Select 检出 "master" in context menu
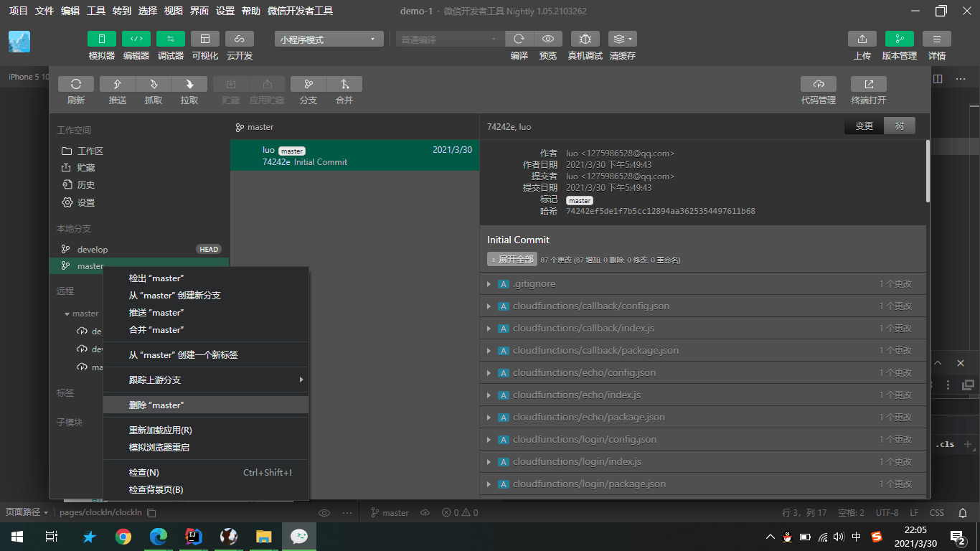The image size is (980, 551). (206, 278)
